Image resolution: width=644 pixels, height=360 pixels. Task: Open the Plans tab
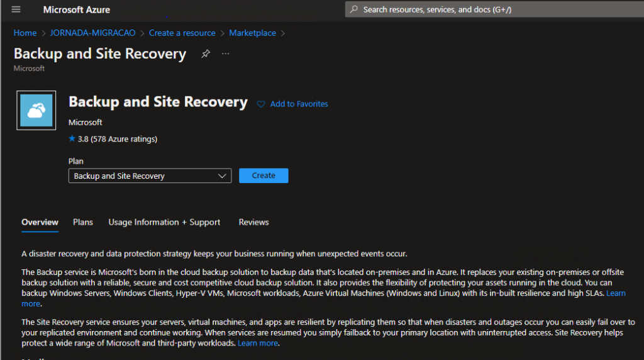83,222
